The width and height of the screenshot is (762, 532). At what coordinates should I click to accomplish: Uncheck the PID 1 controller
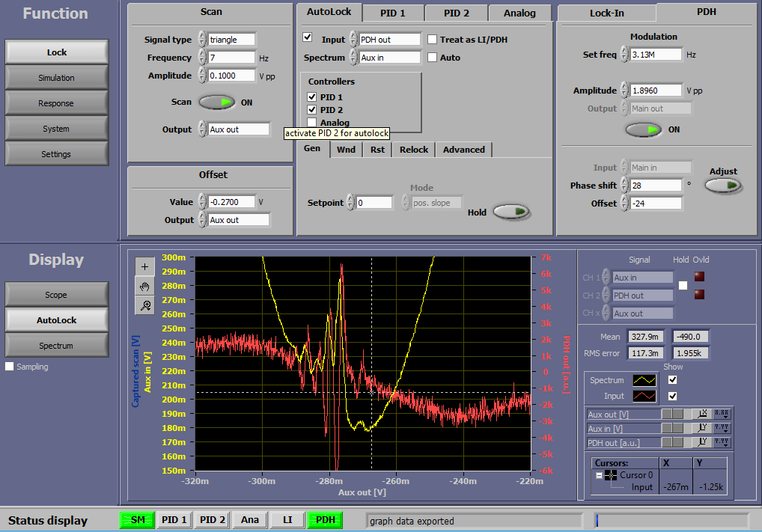point(312,97)
